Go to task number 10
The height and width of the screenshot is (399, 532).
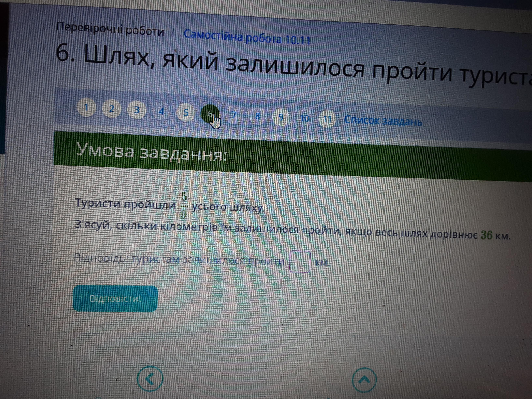pyautogui.click(x=304, y=118)
